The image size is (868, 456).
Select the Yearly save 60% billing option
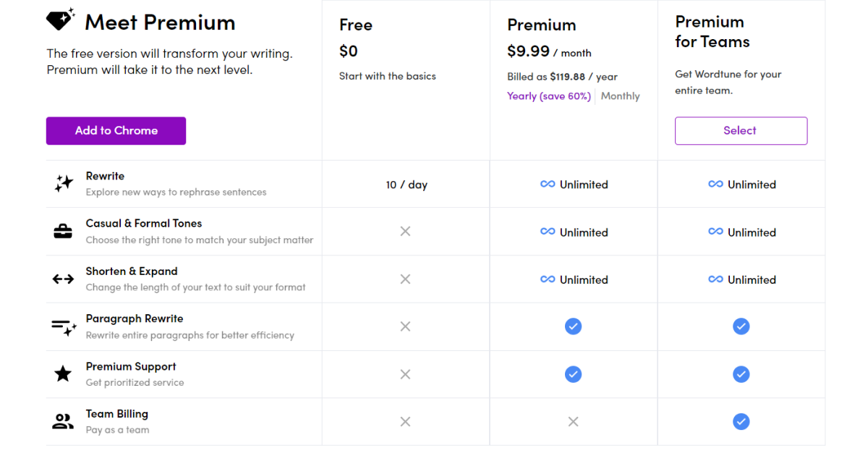(548, 96)
